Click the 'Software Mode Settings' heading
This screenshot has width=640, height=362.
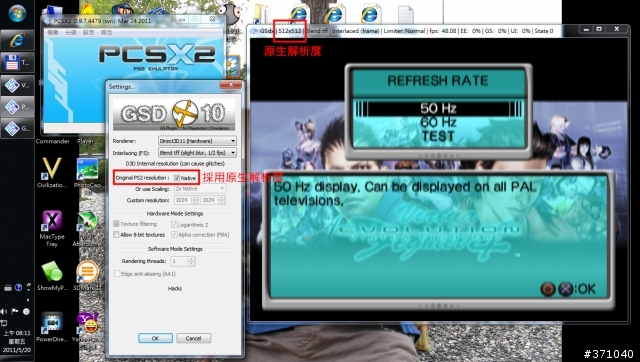click(x=175, y=249)
